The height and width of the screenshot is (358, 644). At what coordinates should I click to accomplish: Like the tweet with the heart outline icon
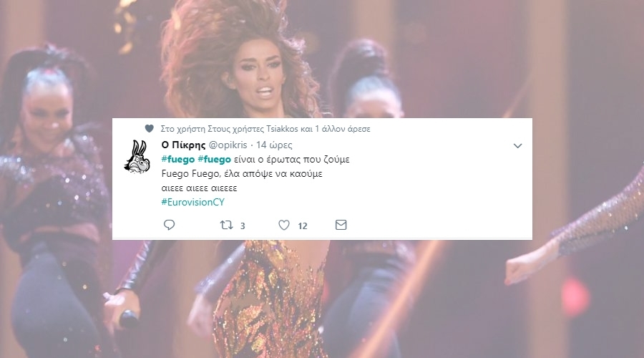click(284, 225)
